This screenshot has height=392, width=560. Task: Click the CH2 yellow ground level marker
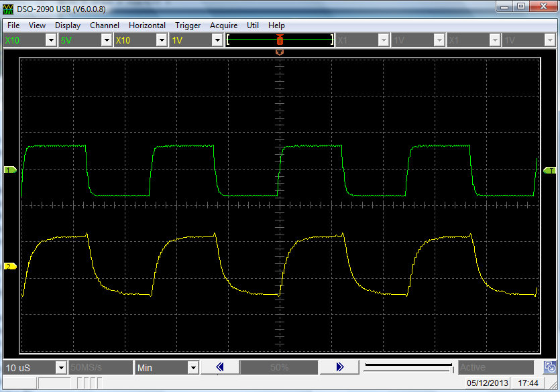click(x=10, y=266)
